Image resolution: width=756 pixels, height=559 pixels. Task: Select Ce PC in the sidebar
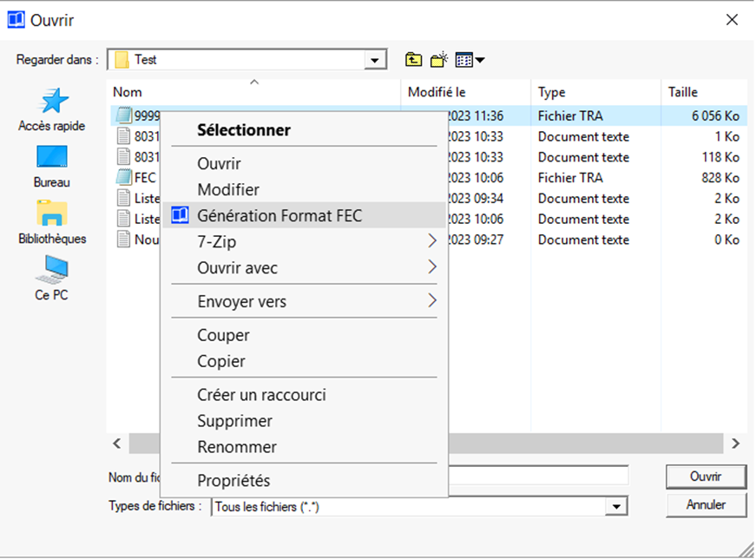pos(52,279)
